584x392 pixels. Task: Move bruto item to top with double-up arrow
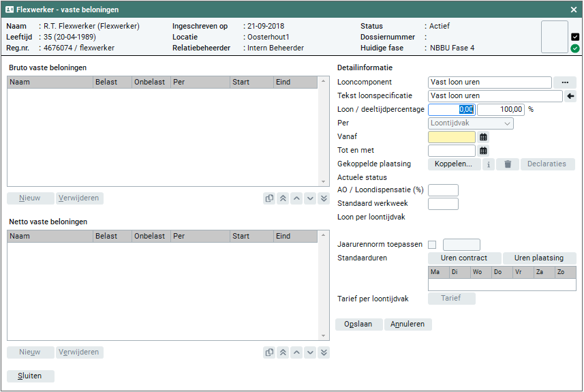click(x=283, y=198)
